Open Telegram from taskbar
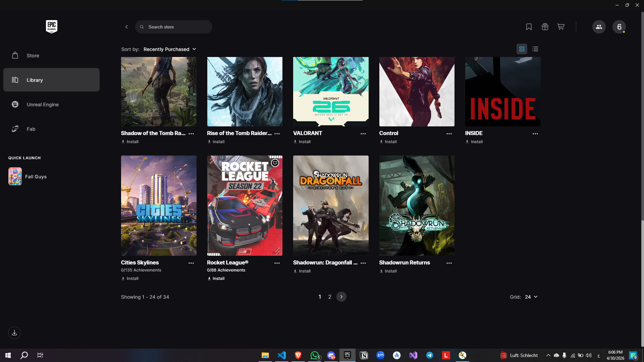The width and height of the screenshot is (644, 362). tap(430, 355)
